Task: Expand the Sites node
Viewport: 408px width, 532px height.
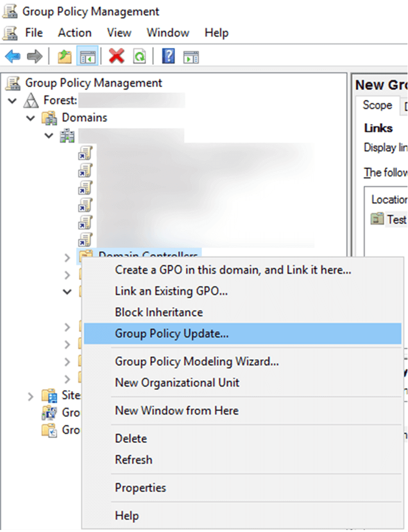Action: (x=30, y=396)
